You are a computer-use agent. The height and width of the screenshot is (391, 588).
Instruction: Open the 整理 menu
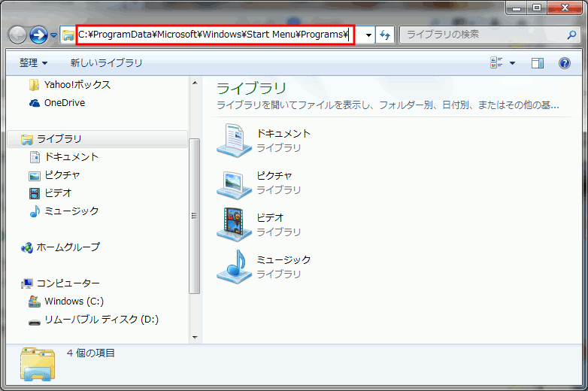pos(33,63)
